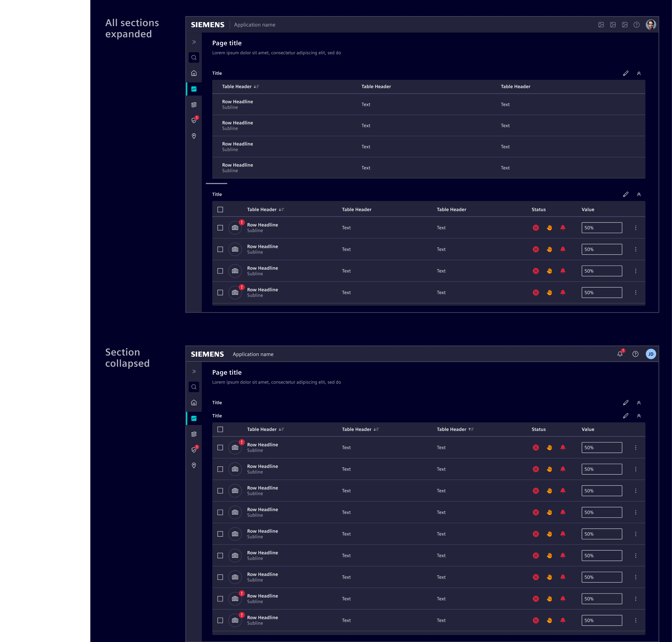Open the location pin in bottom sidebar
Image resolution: width=672 pixels, height=642 pixels.
click(194, 465)
